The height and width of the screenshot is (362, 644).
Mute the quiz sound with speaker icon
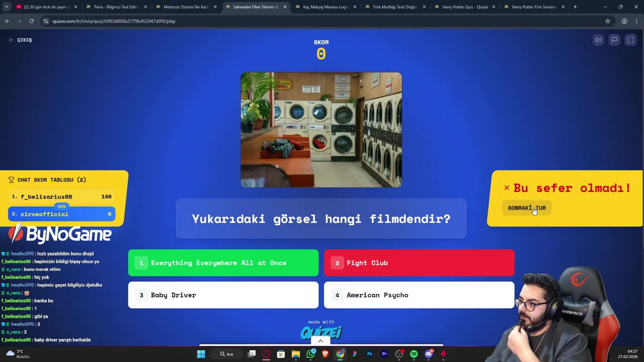click(x=598, y=40)
